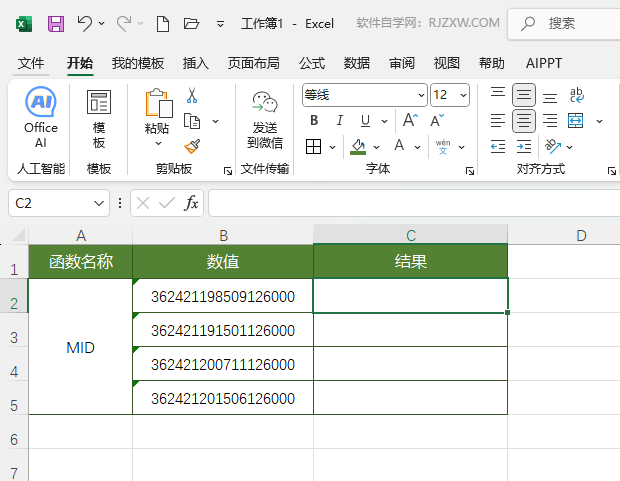Click the search box

tap(564, 24)
